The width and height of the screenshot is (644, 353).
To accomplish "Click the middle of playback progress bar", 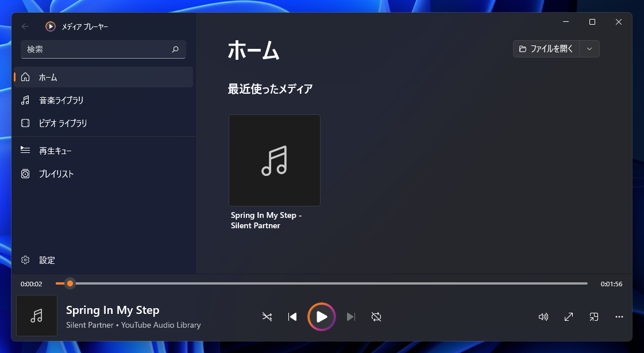I will coord(322,283).
